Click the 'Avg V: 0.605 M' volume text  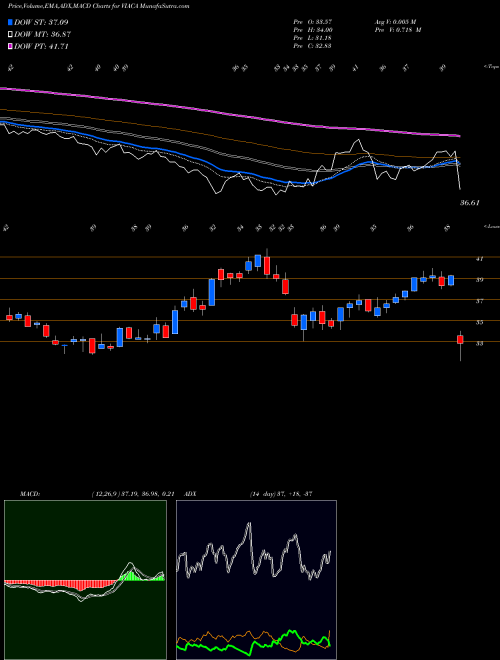pos(398,22)
